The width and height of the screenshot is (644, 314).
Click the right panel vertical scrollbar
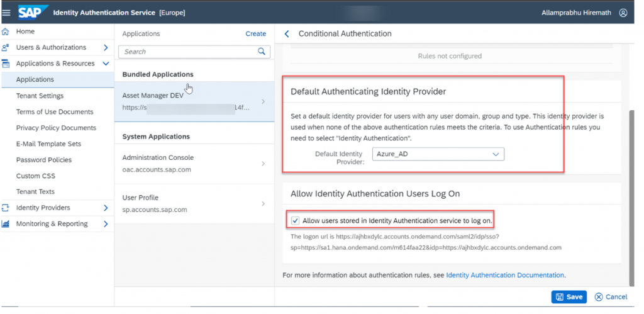tap(631, 198)
